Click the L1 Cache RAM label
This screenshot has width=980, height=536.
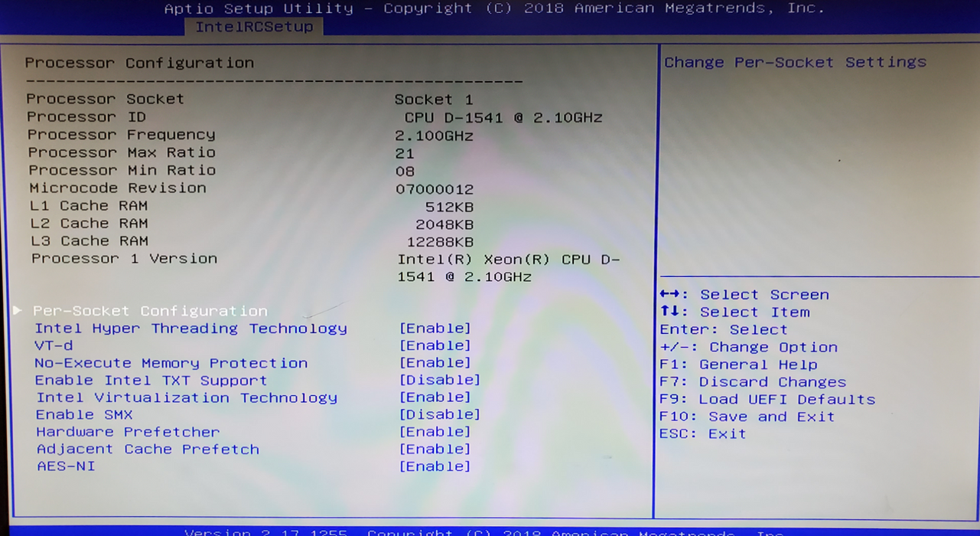tap(89, 205)
